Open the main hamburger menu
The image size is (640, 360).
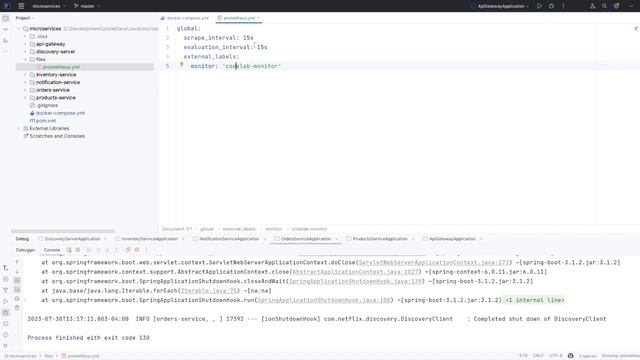coord(21,6)
